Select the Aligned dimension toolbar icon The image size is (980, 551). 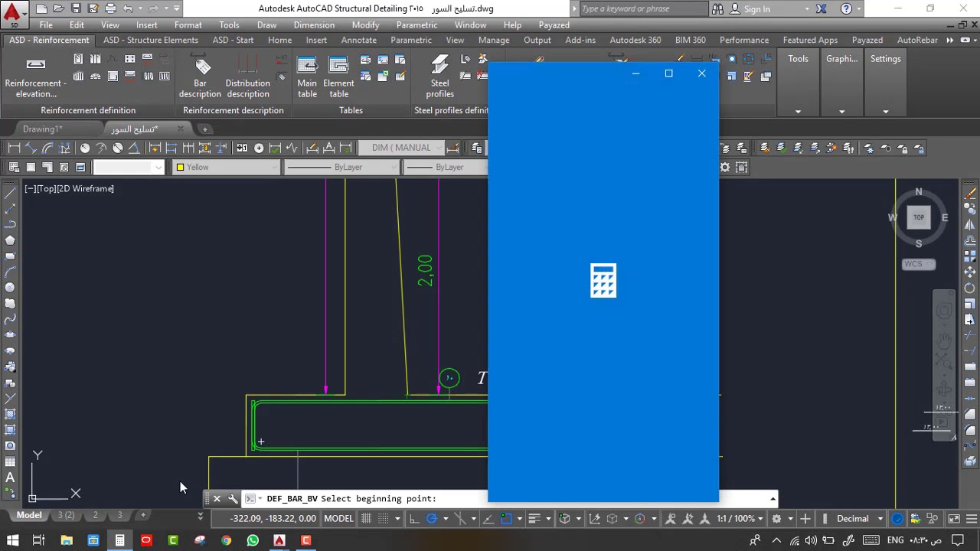pyautogui.click(x=31, y=148)
